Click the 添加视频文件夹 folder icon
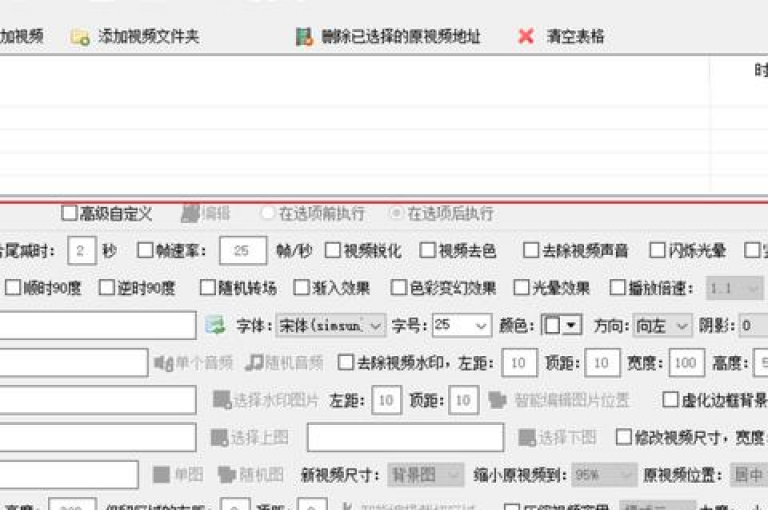The image size is (768, 510). (x=80, y=37)
